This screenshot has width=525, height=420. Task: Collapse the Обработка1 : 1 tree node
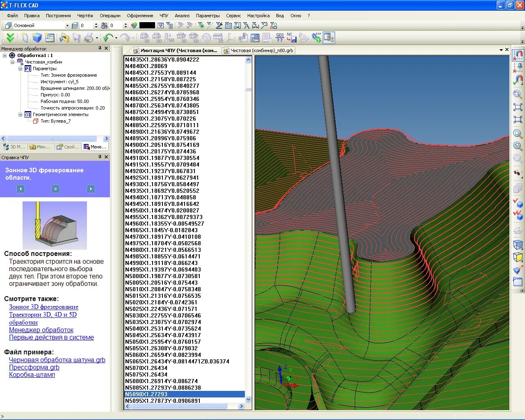pyautogui.click(x=5, y=55)
